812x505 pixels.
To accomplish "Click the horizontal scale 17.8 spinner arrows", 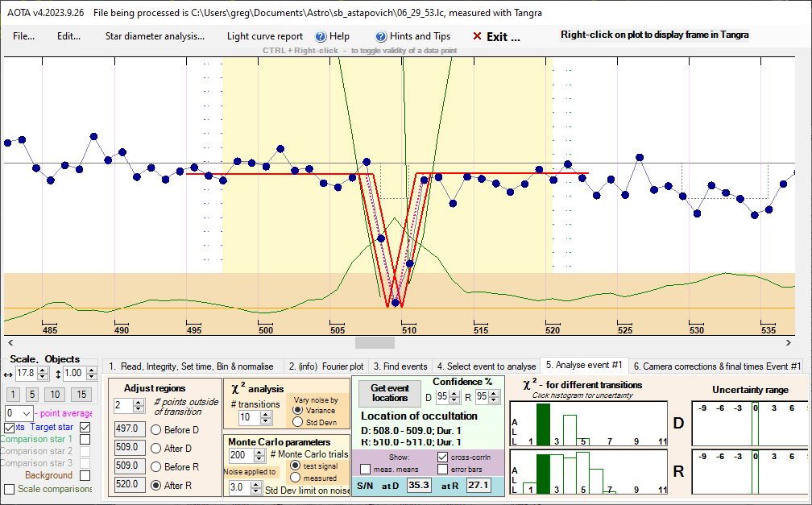I will coord(43,374).
